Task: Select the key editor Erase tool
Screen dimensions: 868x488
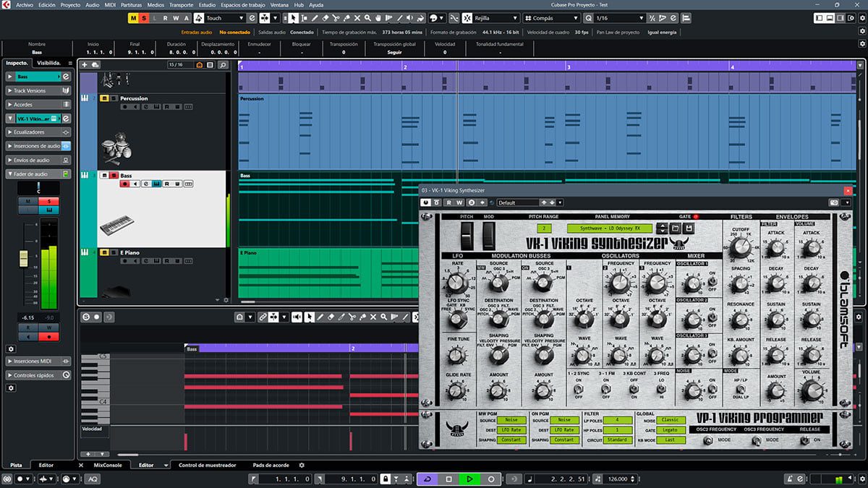Action: coord(331,317)
